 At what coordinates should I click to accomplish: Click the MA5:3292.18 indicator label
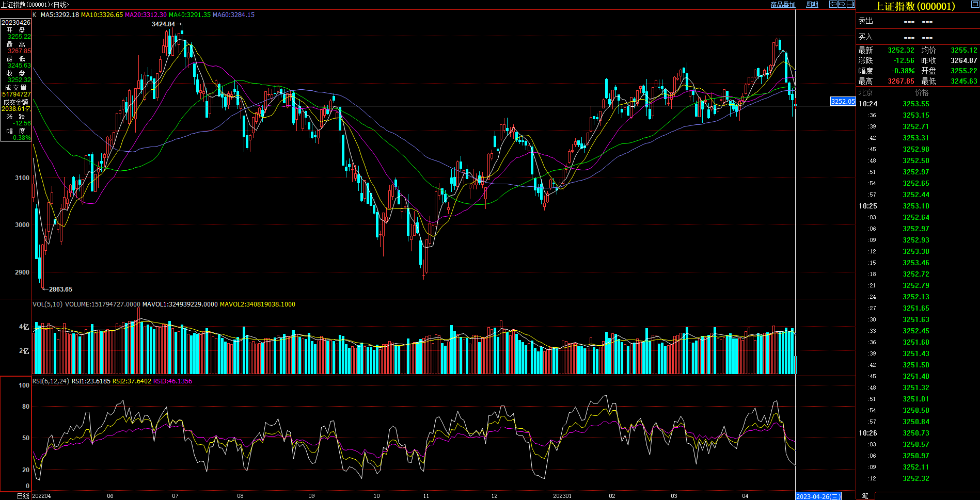[x=60, y=15]
